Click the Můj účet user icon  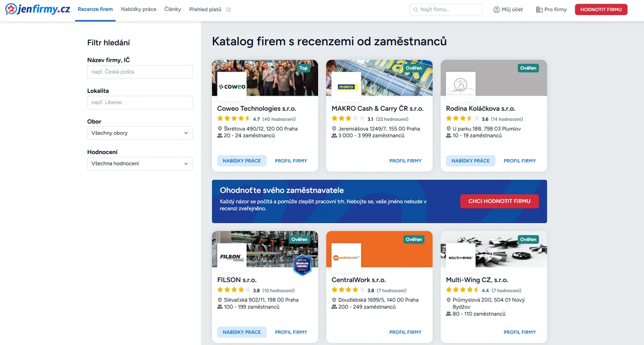[496, 10]
